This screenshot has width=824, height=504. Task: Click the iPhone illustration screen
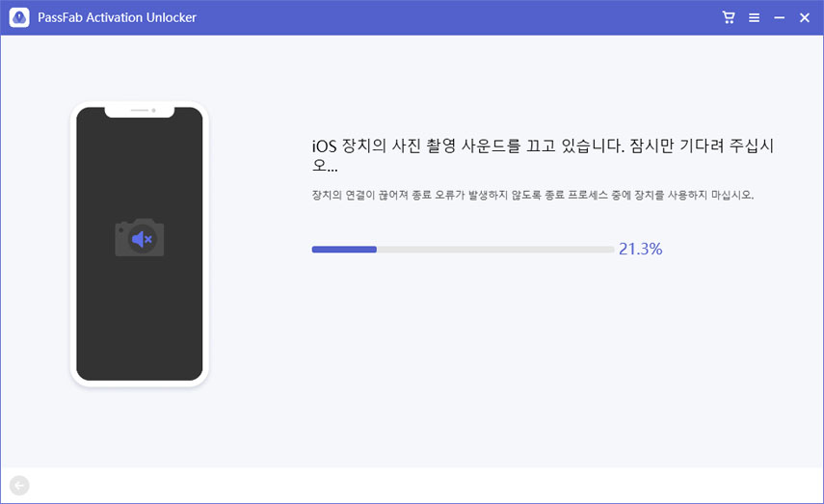pyautogui.click(x=139, y=244)
